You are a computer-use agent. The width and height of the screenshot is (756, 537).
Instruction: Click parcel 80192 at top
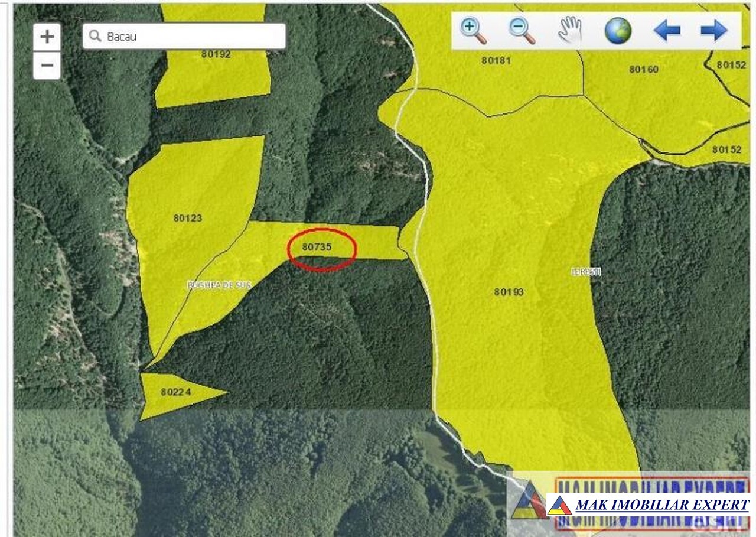tap(216, 54)
